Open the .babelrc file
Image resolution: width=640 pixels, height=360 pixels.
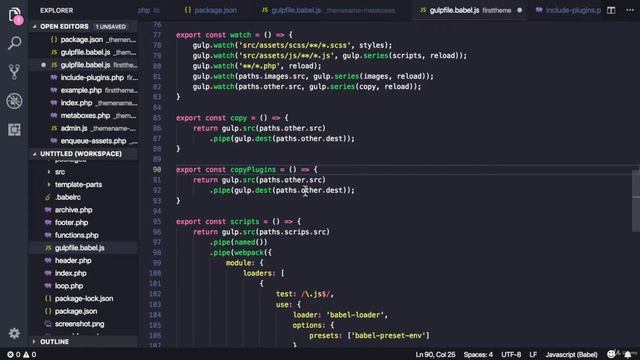(84, 197)
